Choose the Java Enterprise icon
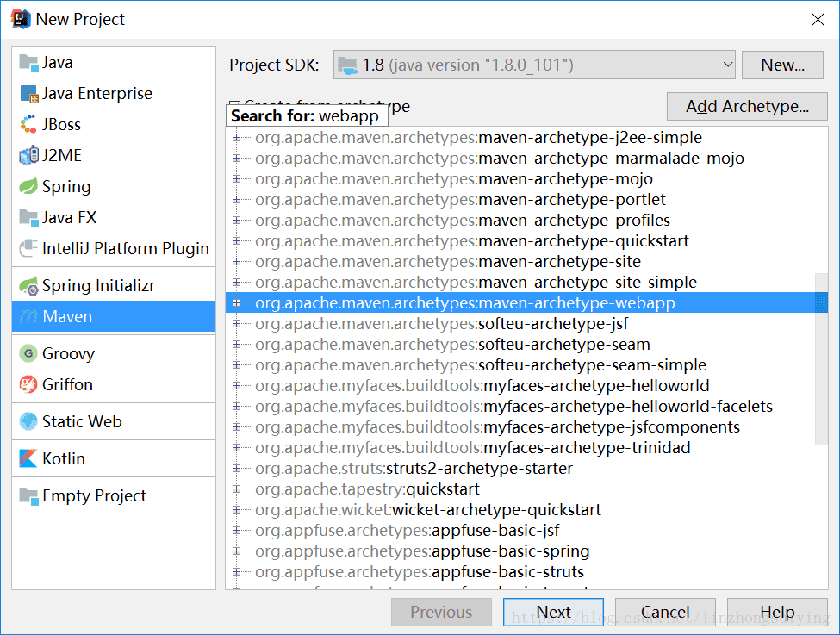The width and height of the screenshot is (840, 635). (x=28, y=94)
